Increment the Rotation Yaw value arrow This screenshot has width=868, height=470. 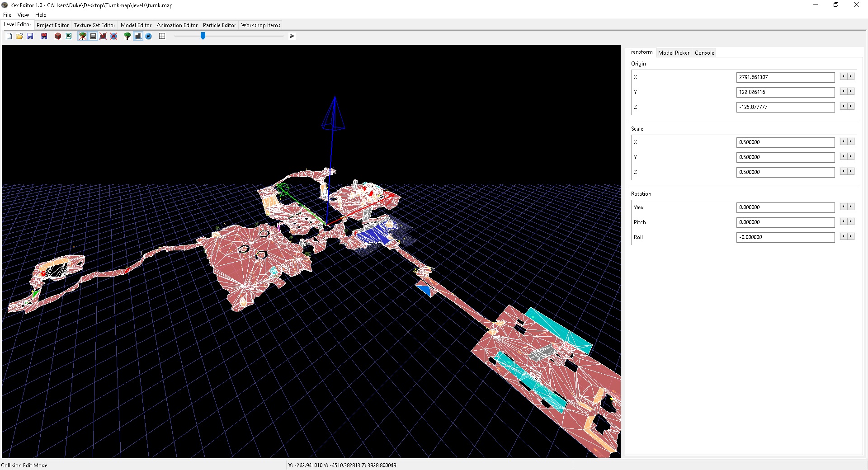click(x=851, y=207)
